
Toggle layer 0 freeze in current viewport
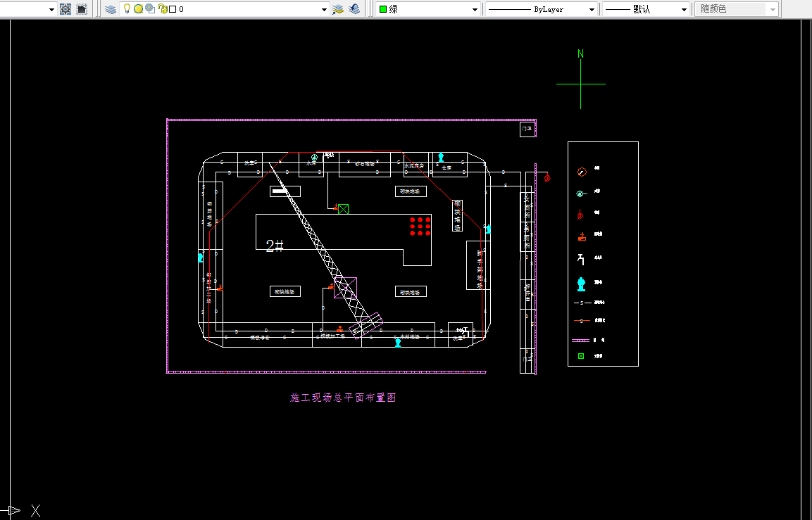[x=150, y=8]
